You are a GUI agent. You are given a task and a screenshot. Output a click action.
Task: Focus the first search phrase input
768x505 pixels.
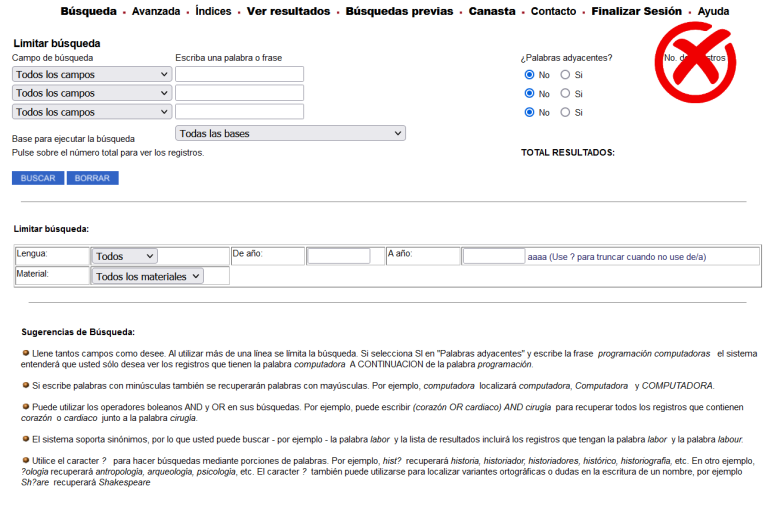[x=240, y=74]
